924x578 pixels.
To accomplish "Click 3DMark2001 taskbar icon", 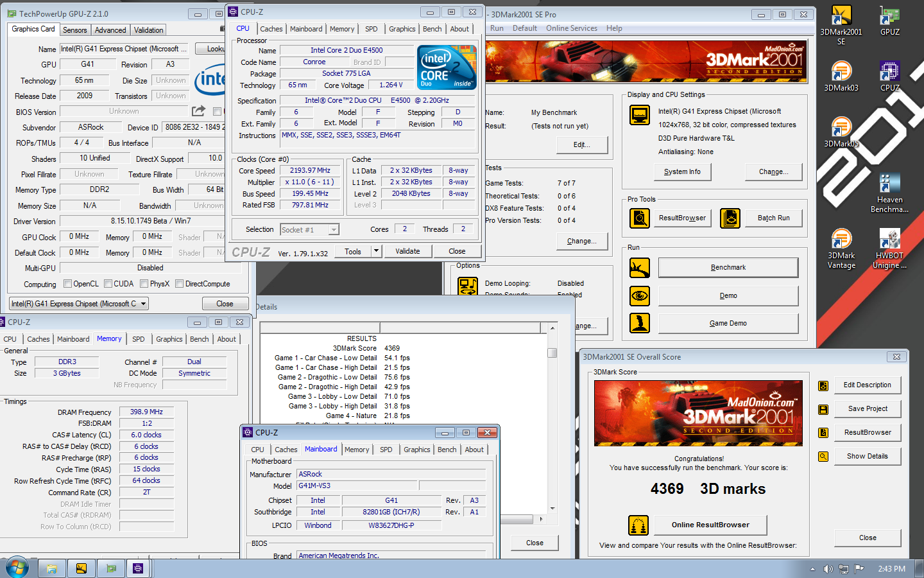I will (x=81, y=568).
